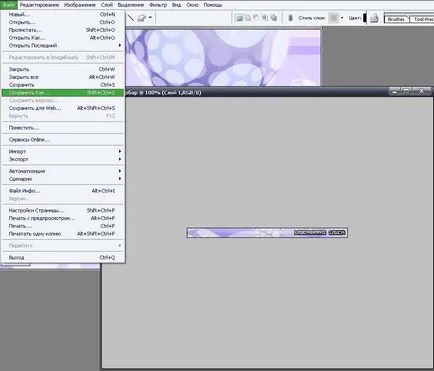Screen dimensions: 434x371
Task: Choose Открыть Как... menu entry
Action: point(63,38)
